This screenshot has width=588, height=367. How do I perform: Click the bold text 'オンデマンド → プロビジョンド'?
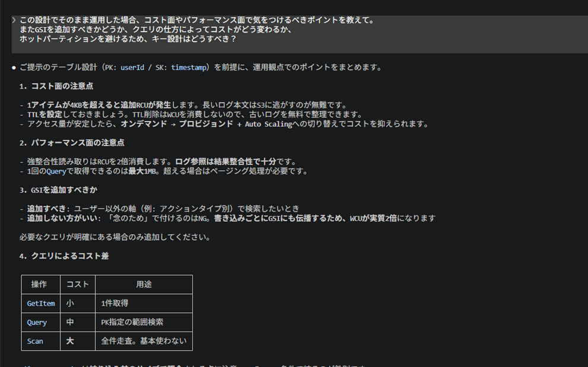tap(177, 124)
